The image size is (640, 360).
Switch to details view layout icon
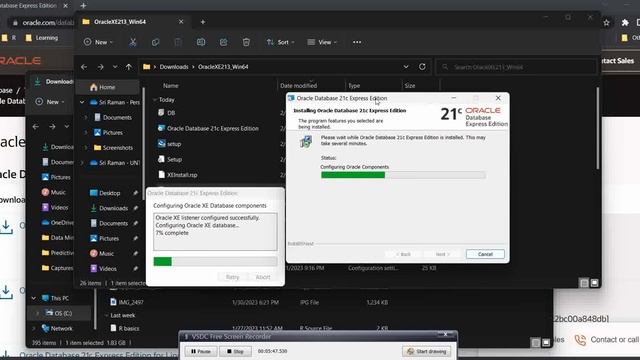pyautogui.click(x=584, y=283)
